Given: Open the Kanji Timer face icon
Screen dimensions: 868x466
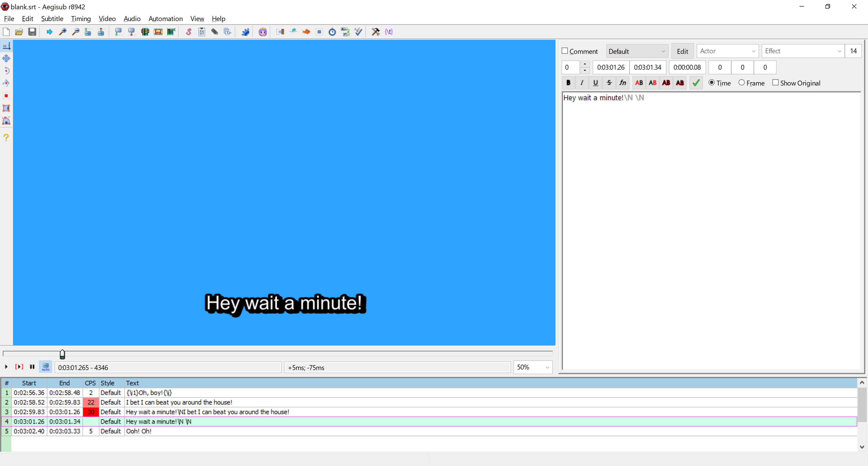Looking at the screenshot, I should (x=262, y=32).
